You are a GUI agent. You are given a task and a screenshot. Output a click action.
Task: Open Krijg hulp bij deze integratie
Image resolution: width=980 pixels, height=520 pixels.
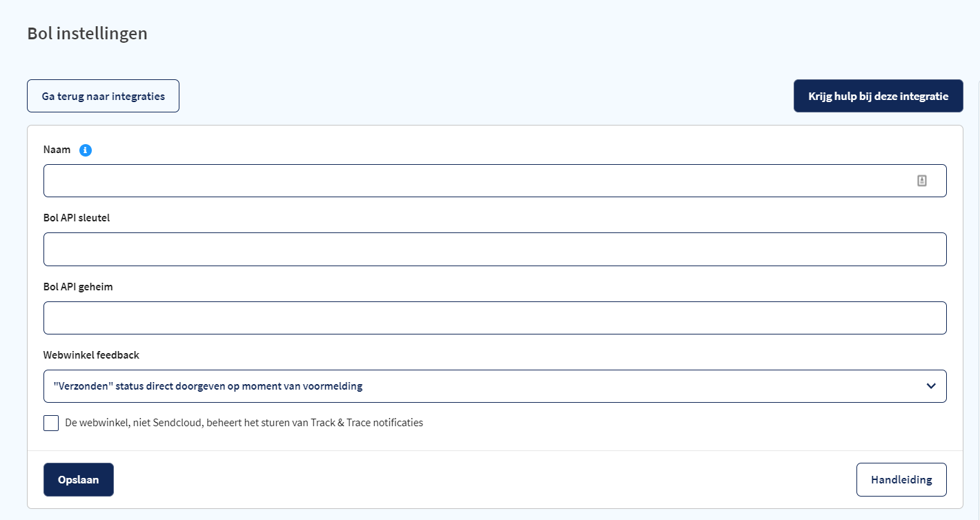click(878, 96)
